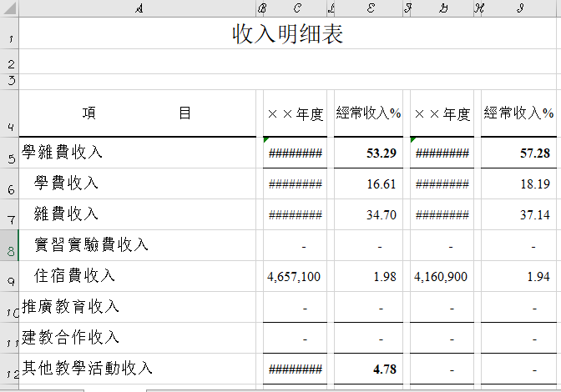Click the 推廣教育收入 cell
This screenshot has width=561, height=392.
pos(137,307)
